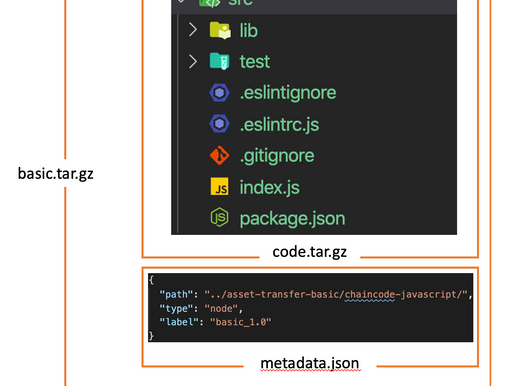The height and width of the screenshot is (386, 514).
Task: Click the package.json Node.js icon
Action: click(x=219, y=217)
